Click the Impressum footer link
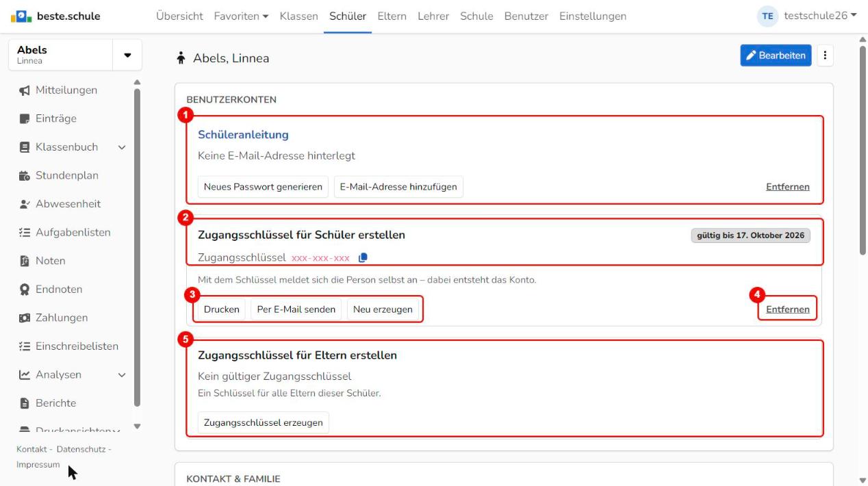Viewport: 868px width, 486px height. pyautogui.click(x=38, y=465)
